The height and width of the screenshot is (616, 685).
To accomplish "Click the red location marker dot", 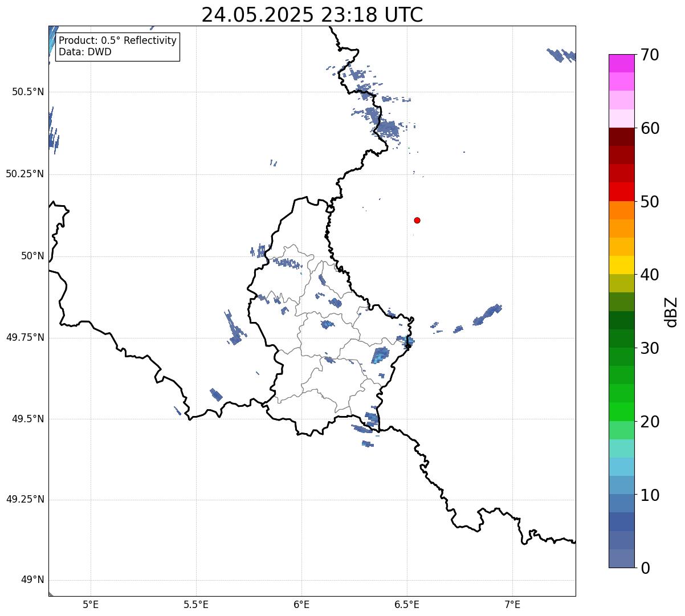I will pyautogui.click(x=417, y=220).
